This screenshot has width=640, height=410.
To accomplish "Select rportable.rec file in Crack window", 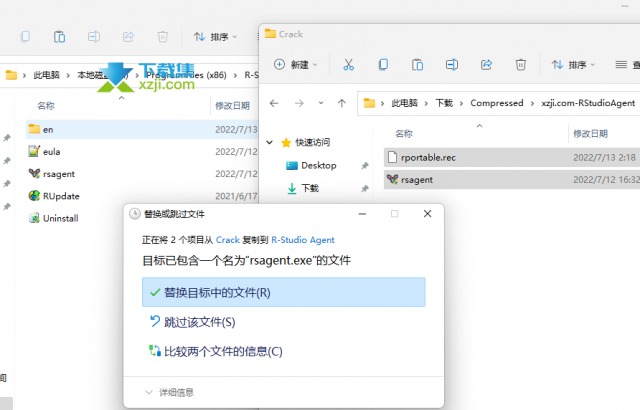I will coord(512,157).
